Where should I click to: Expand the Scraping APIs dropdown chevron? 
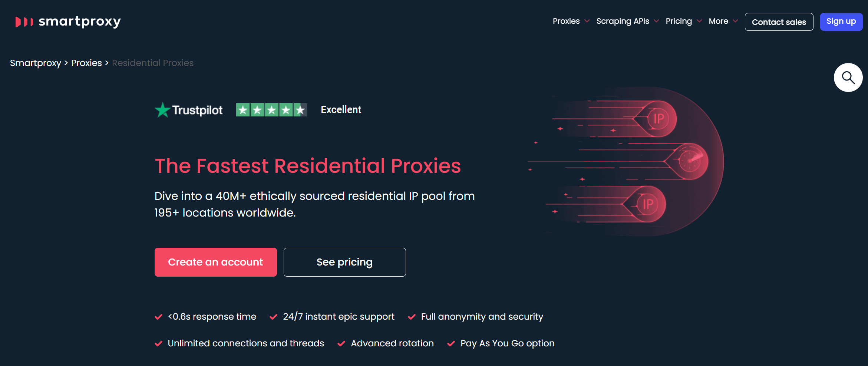click(656, 21)
